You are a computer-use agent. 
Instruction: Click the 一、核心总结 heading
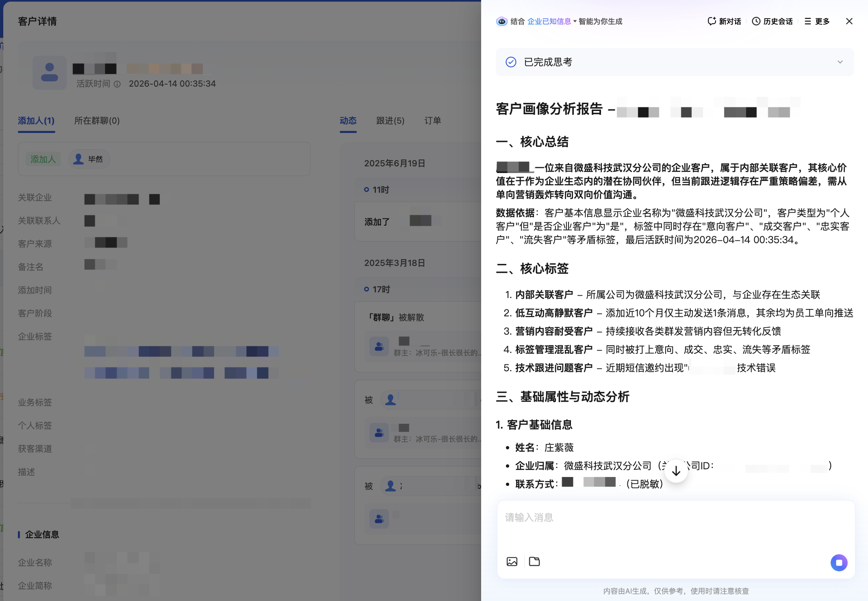(532, 142)
